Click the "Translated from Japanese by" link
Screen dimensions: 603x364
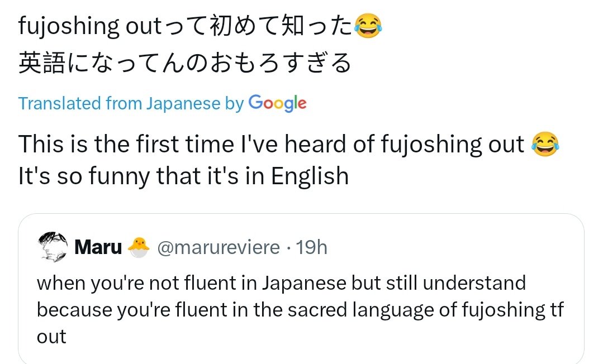click(131, 104)
